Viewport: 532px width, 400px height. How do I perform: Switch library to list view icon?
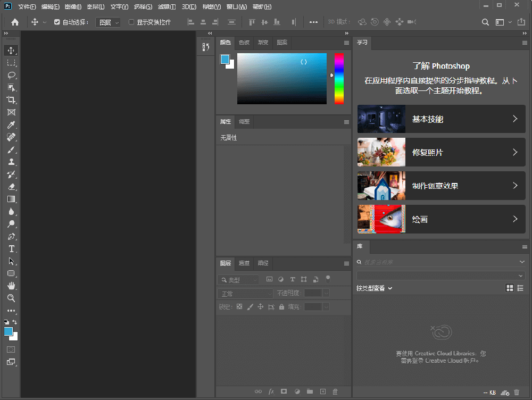pos(520,288)
